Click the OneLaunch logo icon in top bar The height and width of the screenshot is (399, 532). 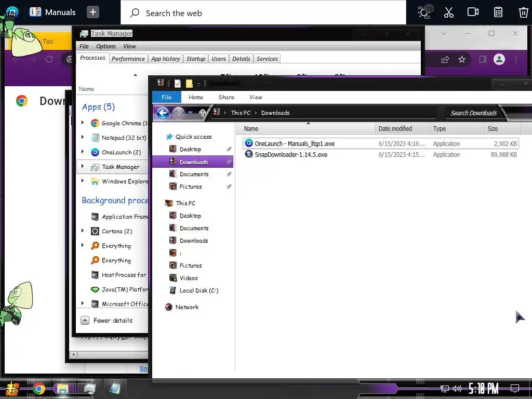(12, 12)
